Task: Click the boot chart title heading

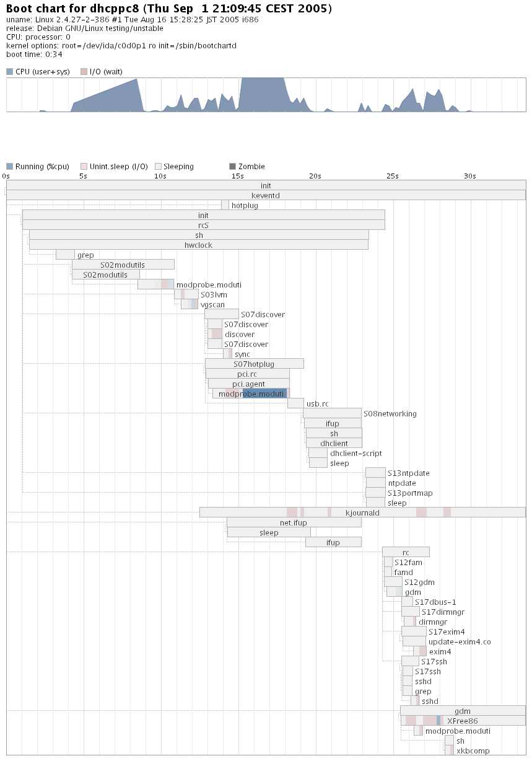Action: pos(168,9)
